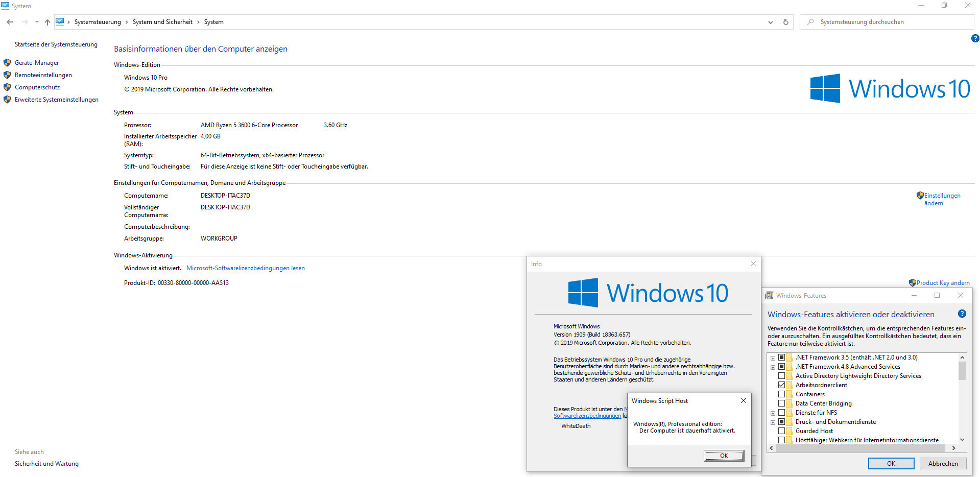Open the recent locations dropdown arrow
The width and height of the screenshot is (980, 477).
pos(37,22)
